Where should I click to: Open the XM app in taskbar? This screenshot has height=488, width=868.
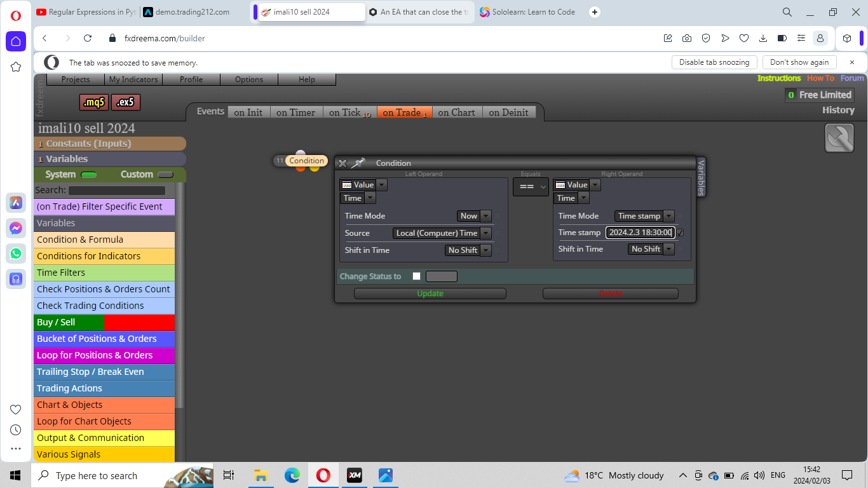coord(354,475)
